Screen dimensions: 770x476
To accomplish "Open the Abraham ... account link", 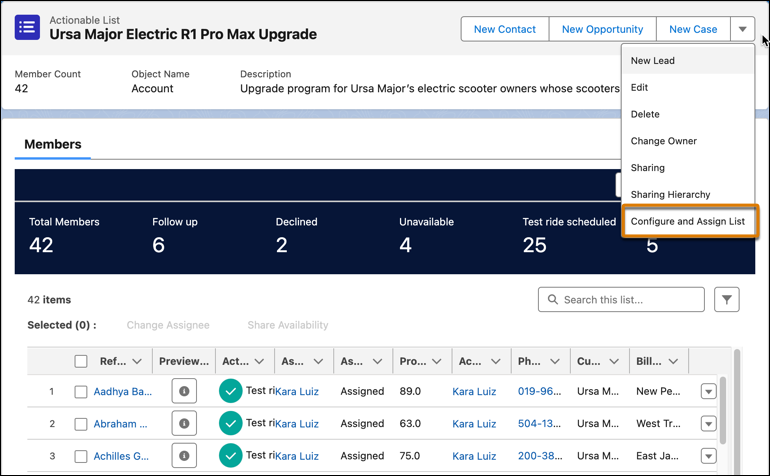I will coord(120,424).
